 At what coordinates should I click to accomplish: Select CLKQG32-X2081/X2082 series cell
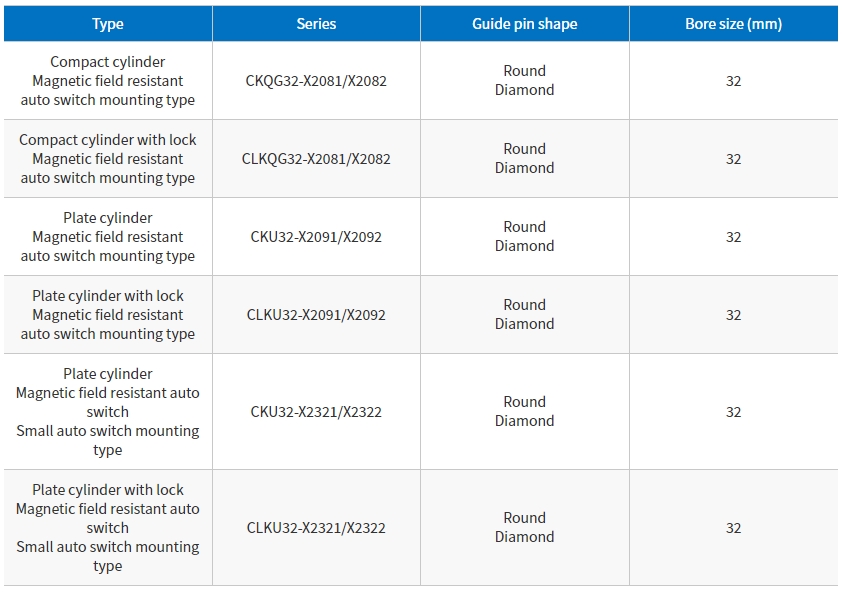(x=316, y=159)
